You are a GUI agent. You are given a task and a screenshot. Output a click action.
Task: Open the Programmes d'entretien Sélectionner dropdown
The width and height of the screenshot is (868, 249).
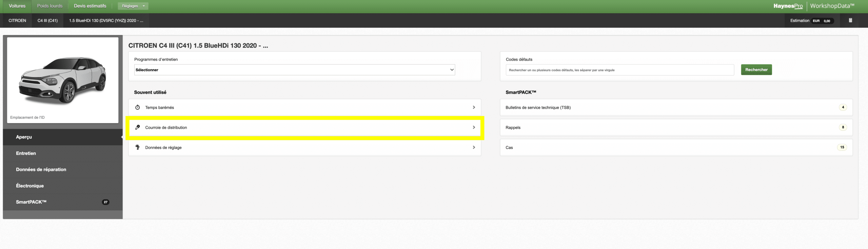pyautogui.click(x=294, y=70)
